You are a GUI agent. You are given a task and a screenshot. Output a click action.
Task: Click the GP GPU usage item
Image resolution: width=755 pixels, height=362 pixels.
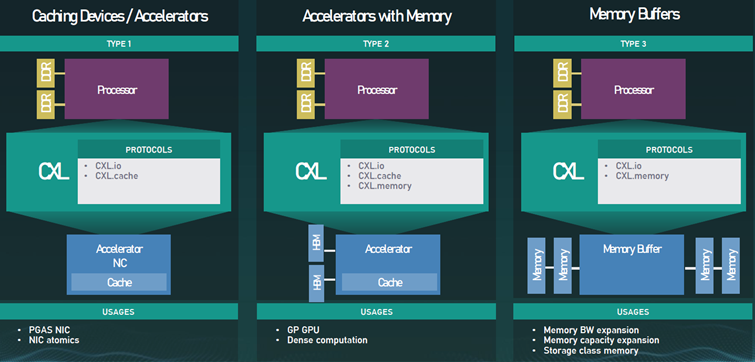[303, 330]
